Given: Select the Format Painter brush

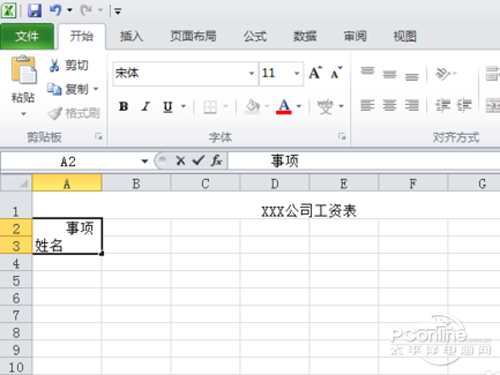Looking at the screenshot, I should [55, 113].
